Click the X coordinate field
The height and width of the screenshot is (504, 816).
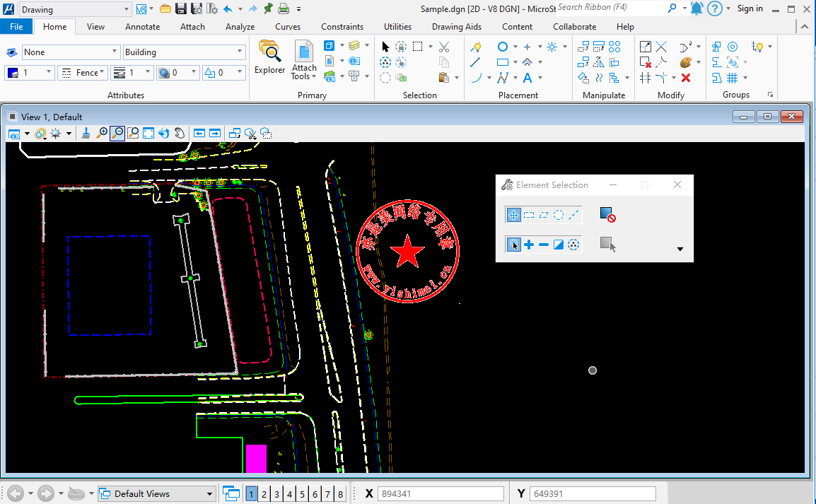click(x=441, y=493)
